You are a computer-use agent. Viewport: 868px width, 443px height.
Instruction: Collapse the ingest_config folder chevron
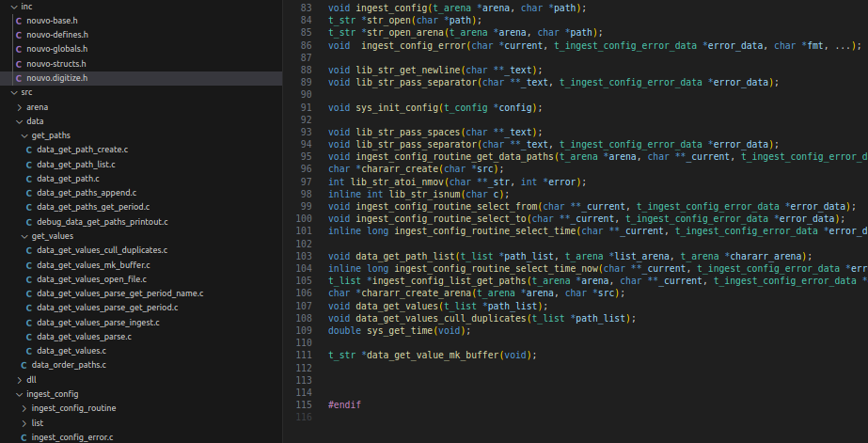[x=20, y=394]
